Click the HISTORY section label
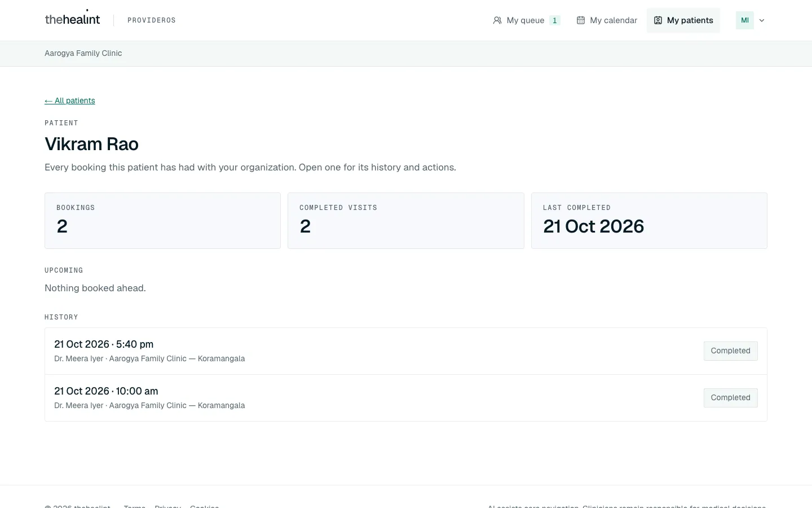 [61, 317]
